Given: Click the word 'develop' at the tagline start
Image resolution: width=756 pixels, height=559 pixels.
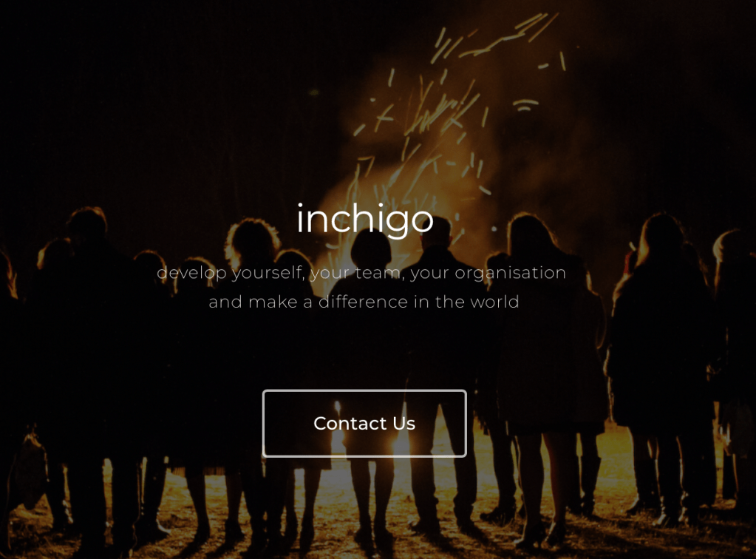Looking at the screenshot, I should 192,274.
